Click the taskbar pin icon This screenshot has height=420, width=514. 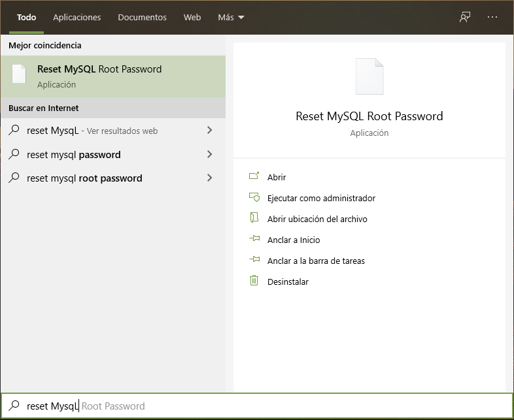pos(254,261)
